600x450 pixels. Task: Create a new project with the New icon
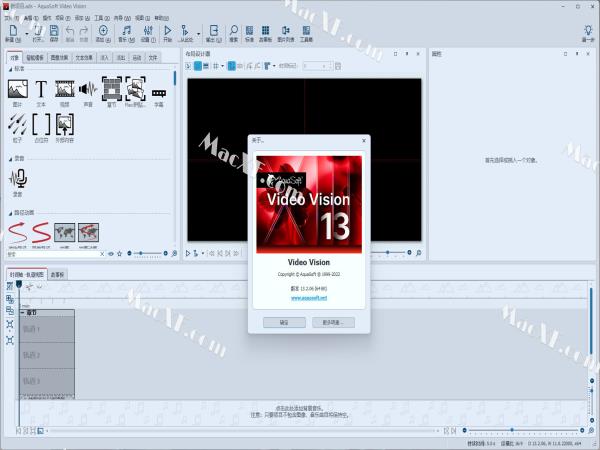pyautogui.click(x=13, y=31)
